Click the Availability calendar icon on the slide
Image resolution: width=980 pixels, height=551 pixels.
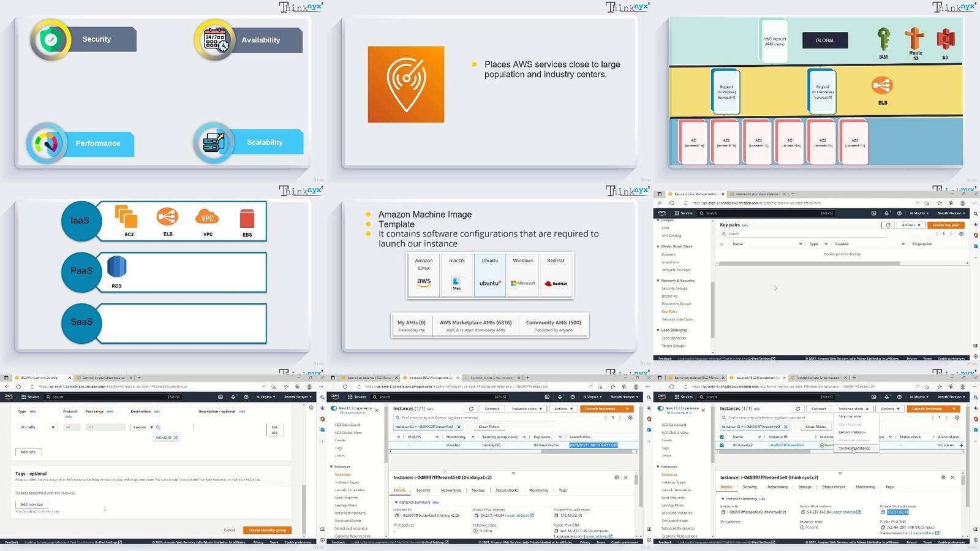pyautogui.click(x=215, y=40)
